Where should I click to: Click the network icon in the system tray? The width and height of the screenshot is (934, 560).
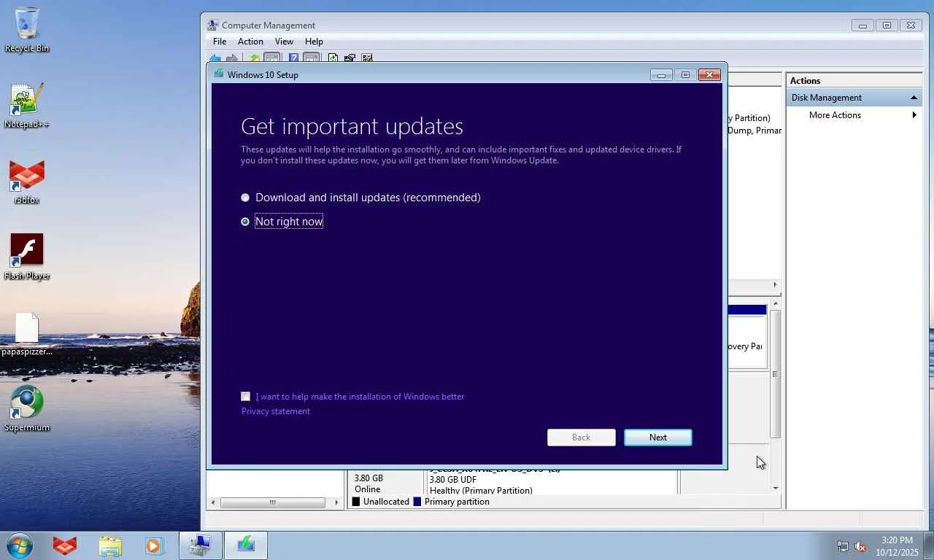click(843, 546)
